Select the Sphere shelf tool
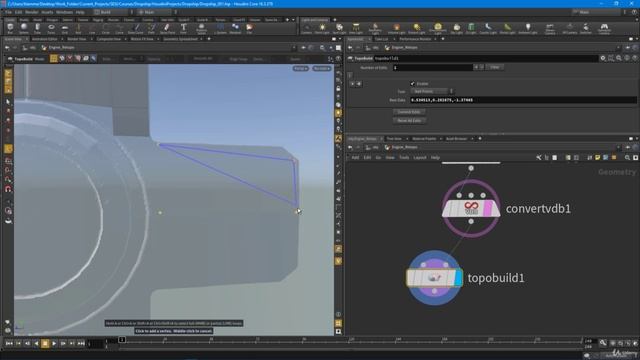The image size is (640, 360). [24, 29]
